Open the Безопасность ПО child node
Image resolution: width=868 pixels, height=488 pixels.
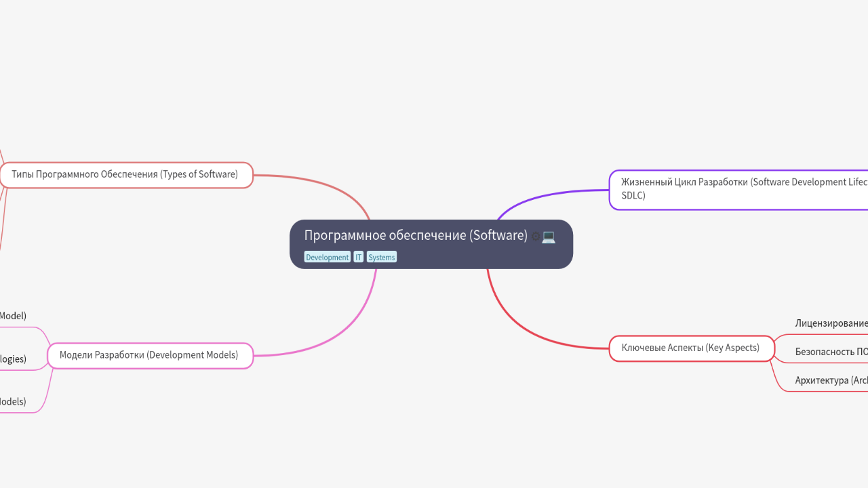point(831,352)
